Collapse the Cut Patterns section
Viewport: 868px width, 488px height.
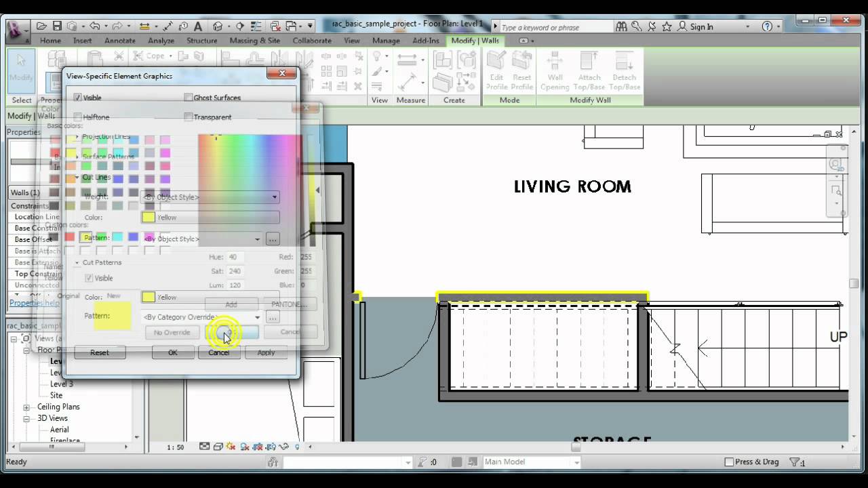pyautogui.click(x=77, y=262)
